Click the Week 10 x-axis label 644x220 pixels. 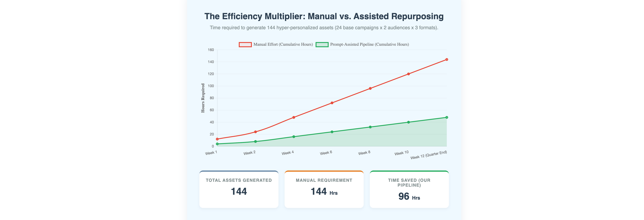click(x=401, y=153)
